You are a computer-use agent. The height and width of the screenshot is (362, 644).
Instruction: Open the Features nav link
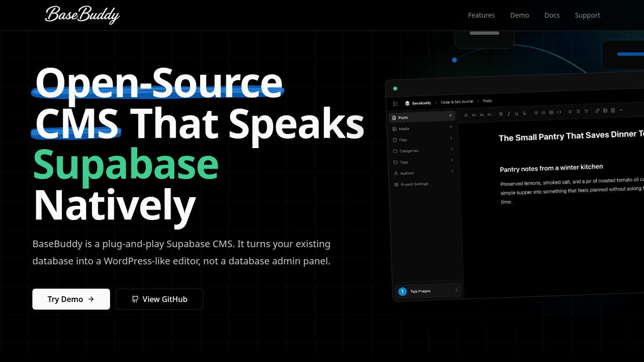click(481, 15)
